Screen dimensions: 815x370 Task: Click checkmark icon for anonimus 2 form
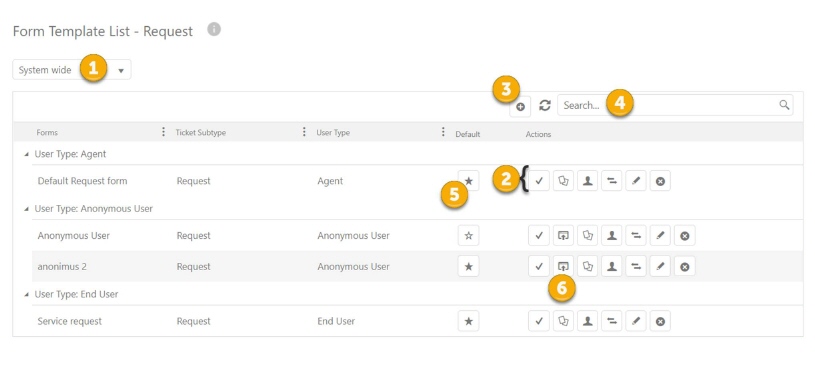[x=539, y=267]
